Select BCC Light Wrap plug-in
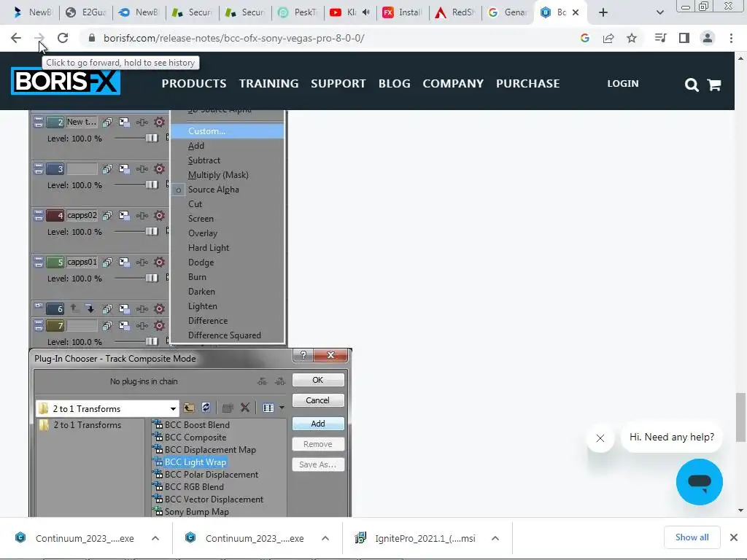The width and height of the screenshot is (747, 560). [195, 462]
